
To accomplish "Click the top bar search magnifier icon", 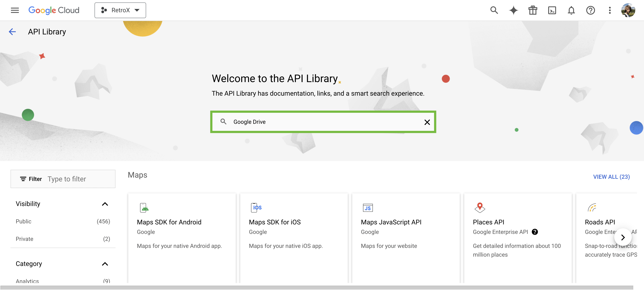I will [494, 10].
